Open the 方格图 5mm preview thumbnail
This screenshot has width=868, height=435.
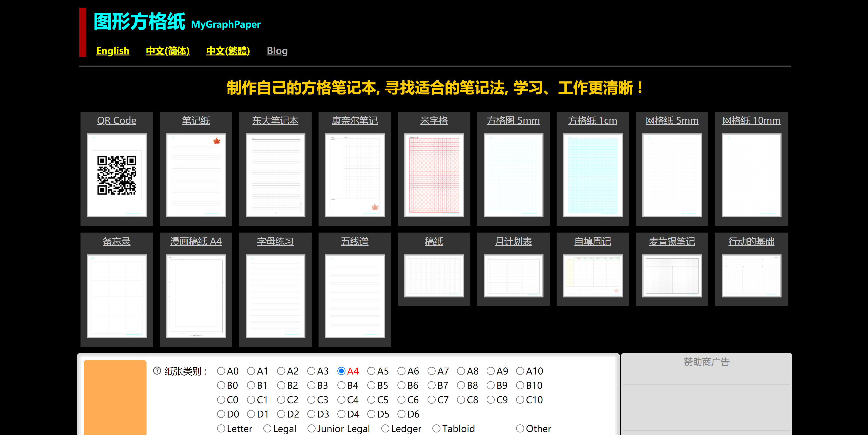[x=514, y=175]
